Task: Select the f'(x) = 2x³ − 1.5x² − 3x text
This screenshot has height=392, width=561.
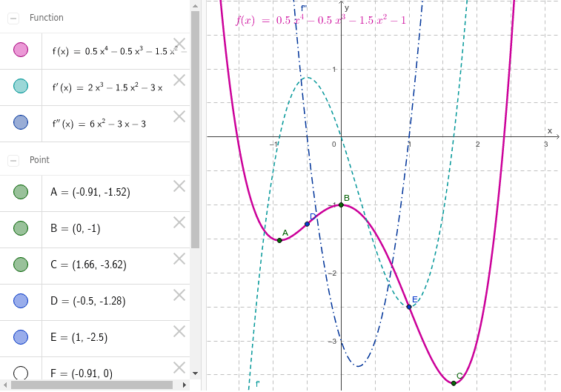Action: (x=107, y=87)
